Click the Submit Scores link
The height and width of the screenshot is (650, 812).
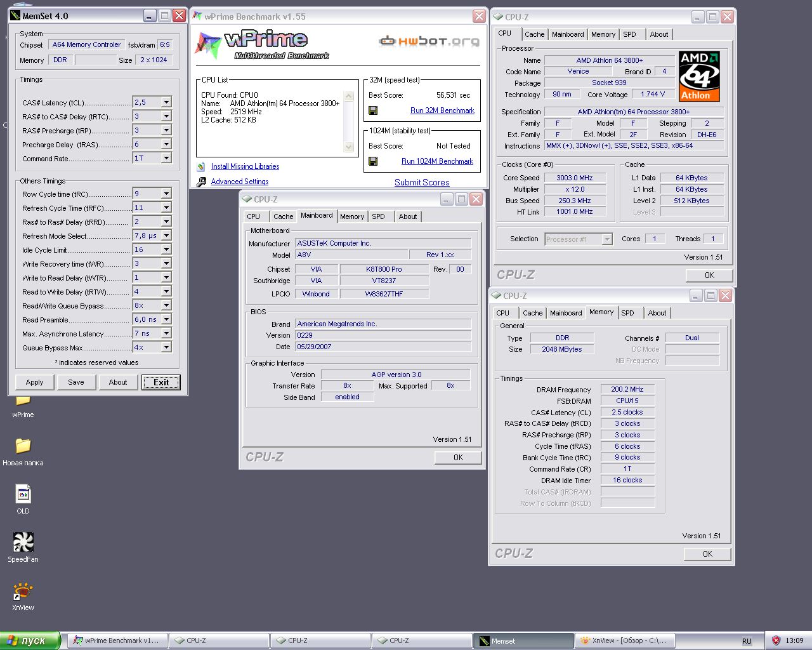pos(422,182)
